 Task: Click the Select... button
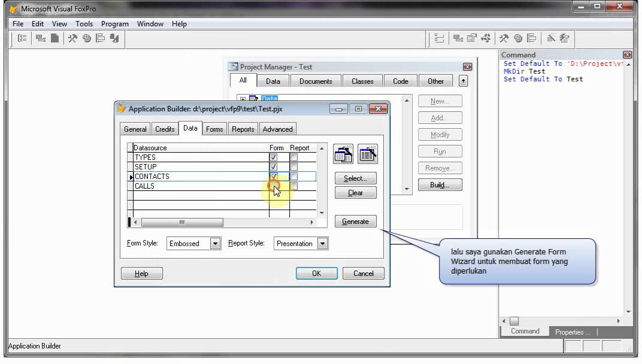pos(355,178)
